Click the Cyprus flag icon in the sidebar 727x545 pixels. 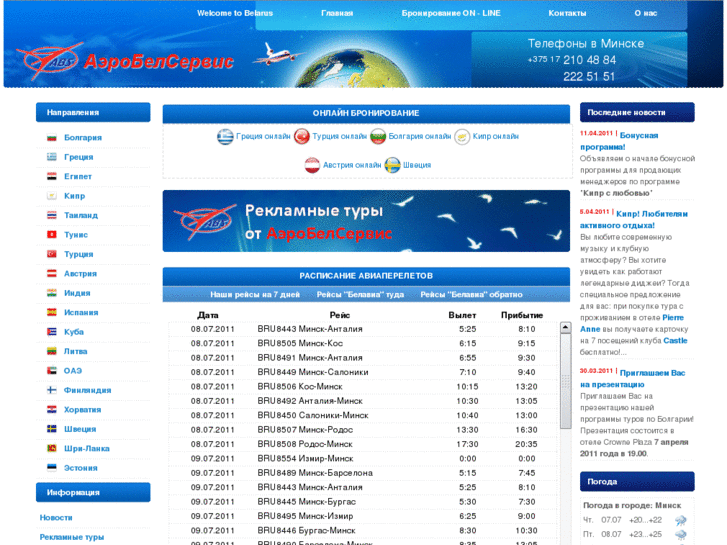pos(51,196)
